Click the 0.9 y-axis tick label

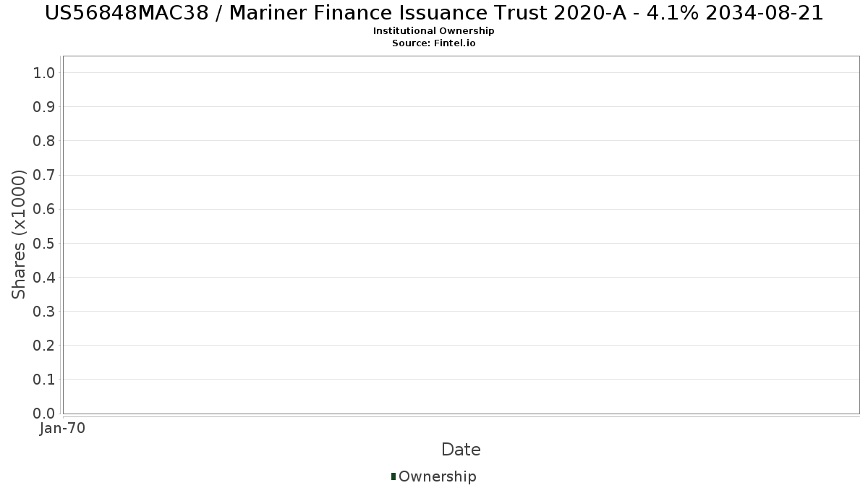pos(44,107)
